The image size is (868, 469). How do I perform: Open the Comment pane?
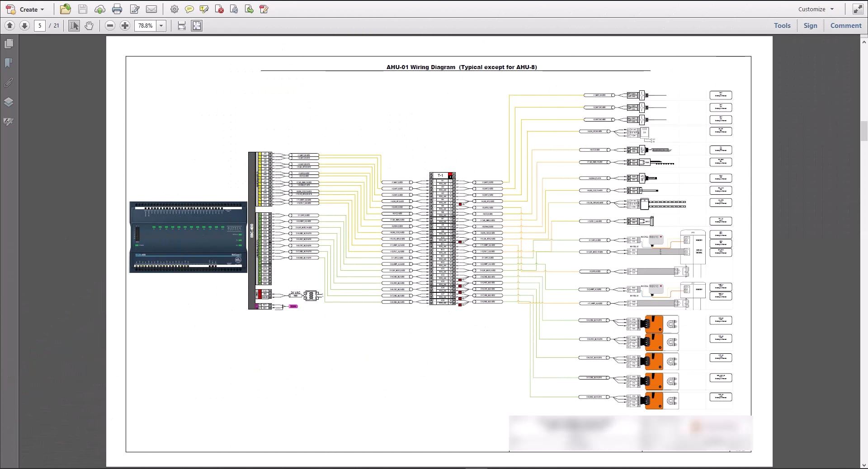pos(846,25)
